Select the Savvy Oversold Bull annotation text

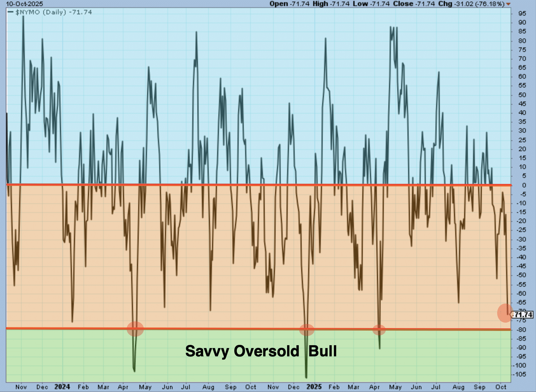261,351
